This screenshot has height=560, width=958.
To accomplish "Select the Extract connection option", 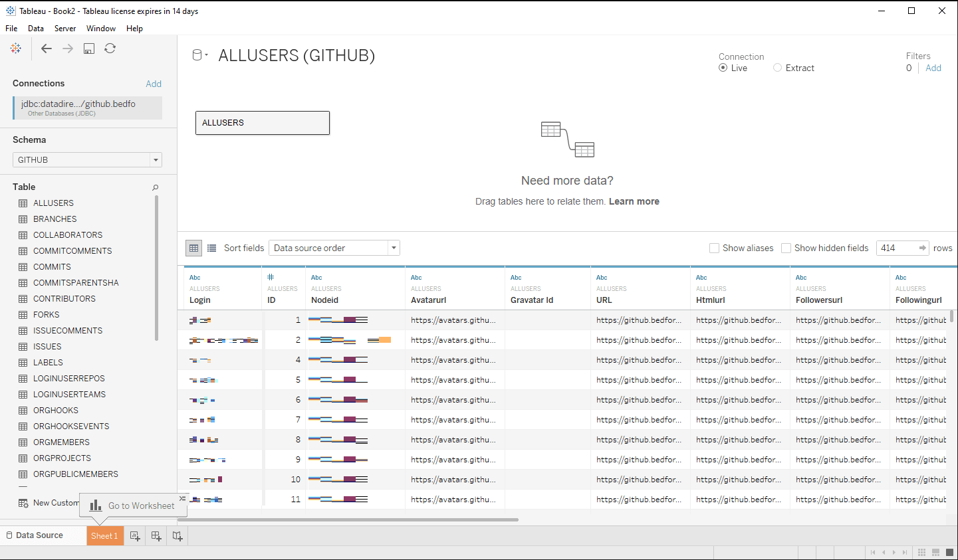I will 777,68.
